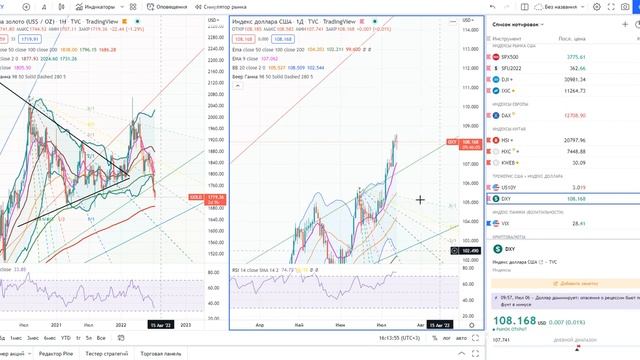Screen dimensions: 640x360
Task: Take a snapshot with camera icon
Action: [x=625, y=7]
